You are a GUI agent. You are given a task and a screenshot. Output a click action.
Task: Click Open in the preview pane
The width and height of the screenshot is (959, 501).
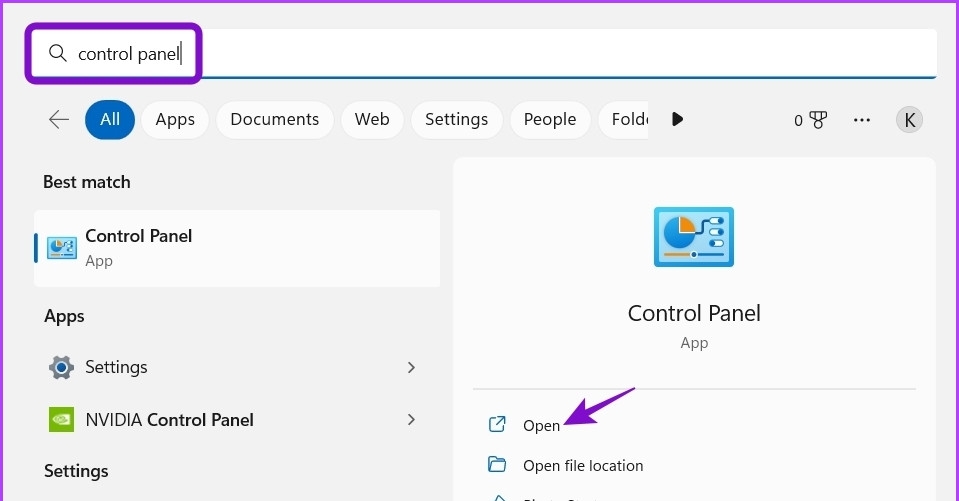(541, 425)
